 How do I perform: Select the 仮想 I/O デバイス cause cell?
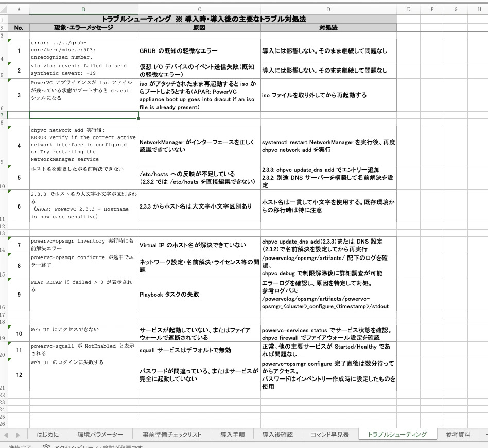click(x=200, y=70)
